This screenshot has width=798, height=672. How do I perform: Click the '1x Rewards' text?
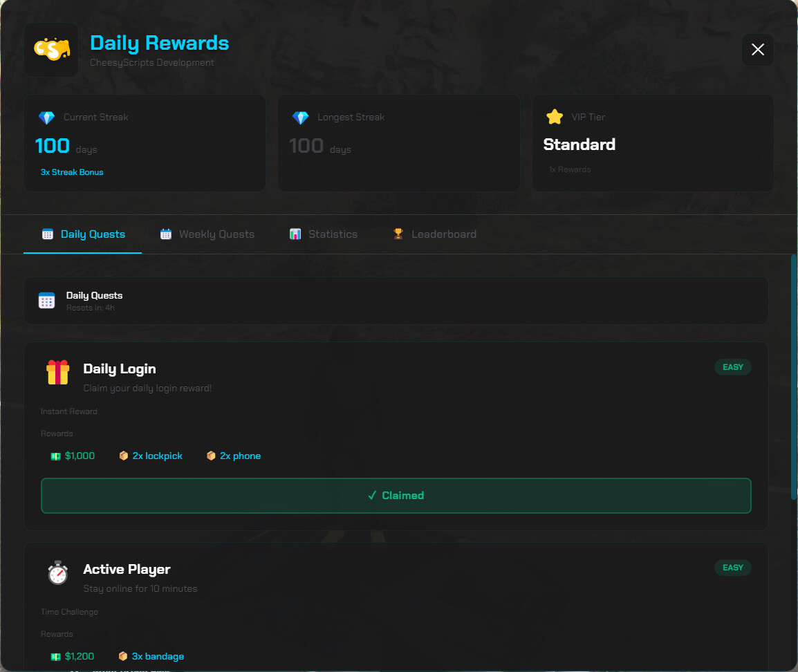570,169
